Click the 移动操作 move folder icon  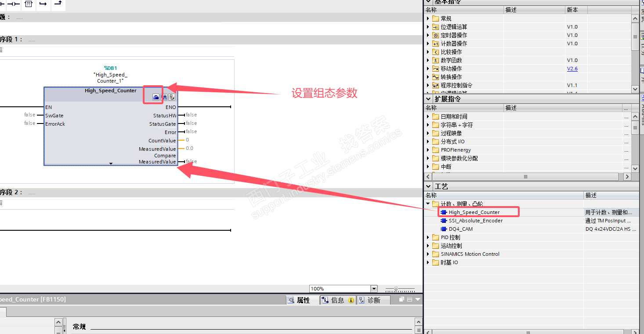436,69
